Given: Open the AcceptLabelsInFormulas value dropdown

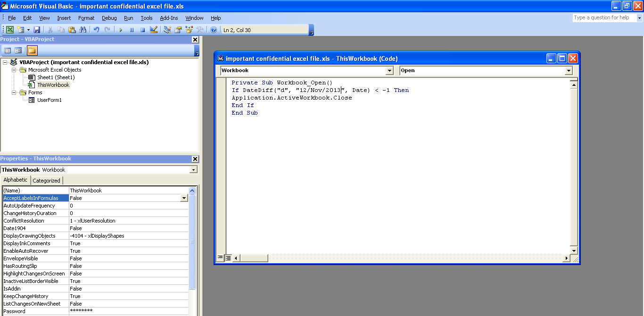Looking at the screenshot, I should 184,198.
